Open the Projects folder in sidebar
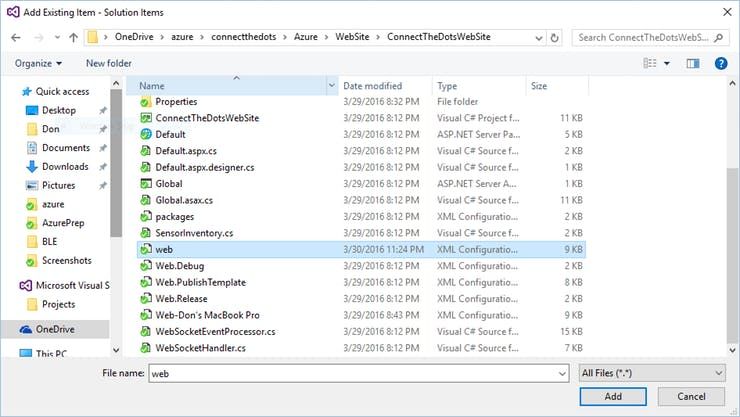The image size is (740, 417). 59,304
